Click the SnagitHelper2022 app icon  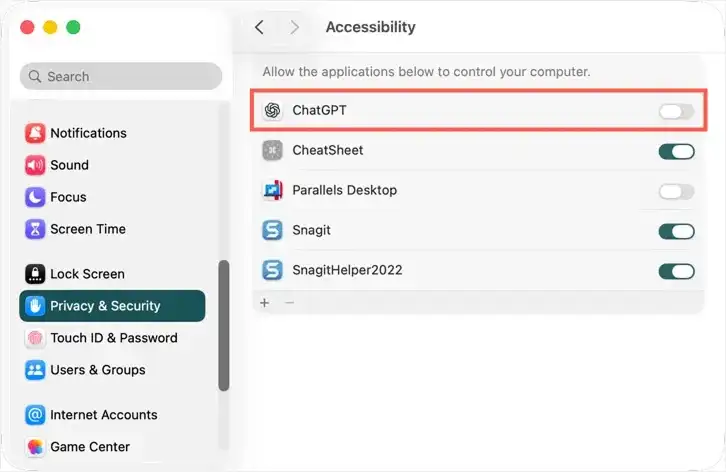272,270
